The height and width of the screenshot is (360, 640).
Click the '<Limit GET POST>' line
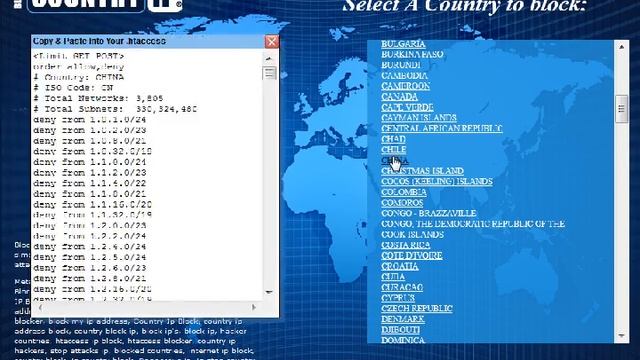coord(78,56)
